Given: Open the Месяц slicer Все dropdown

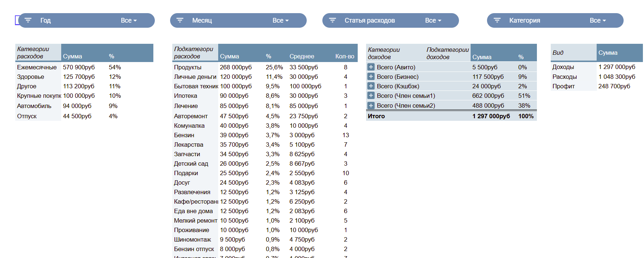Looking at the screenshot, I should (x=280, y=20).
